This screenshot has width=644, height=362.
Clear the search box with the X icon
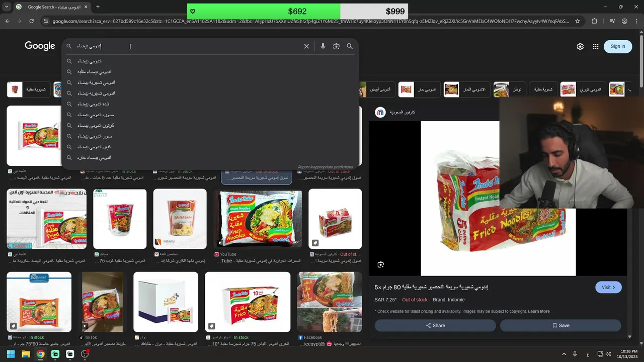pyautogui.click(x=306, y=46)
